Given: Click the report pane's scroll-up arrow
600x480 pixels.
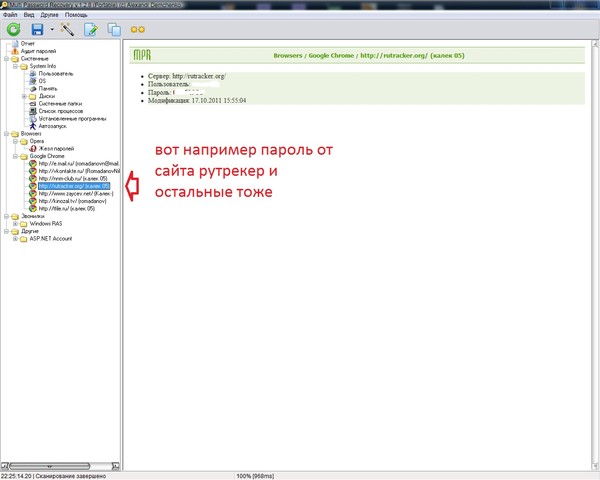Looking at the screenshot, I should (596, 43).
